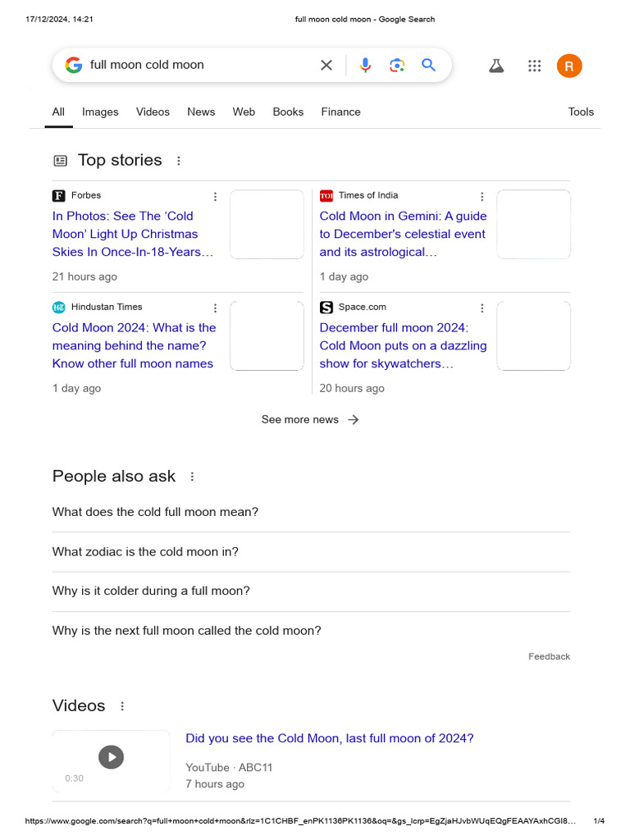Click the Feedback link below questions
630x840 pixels.
(549, 657)
